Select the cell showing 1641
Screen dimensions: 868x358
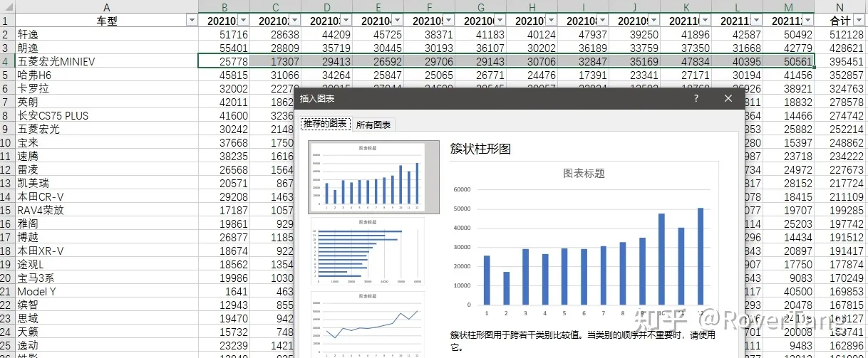point(224,291)
